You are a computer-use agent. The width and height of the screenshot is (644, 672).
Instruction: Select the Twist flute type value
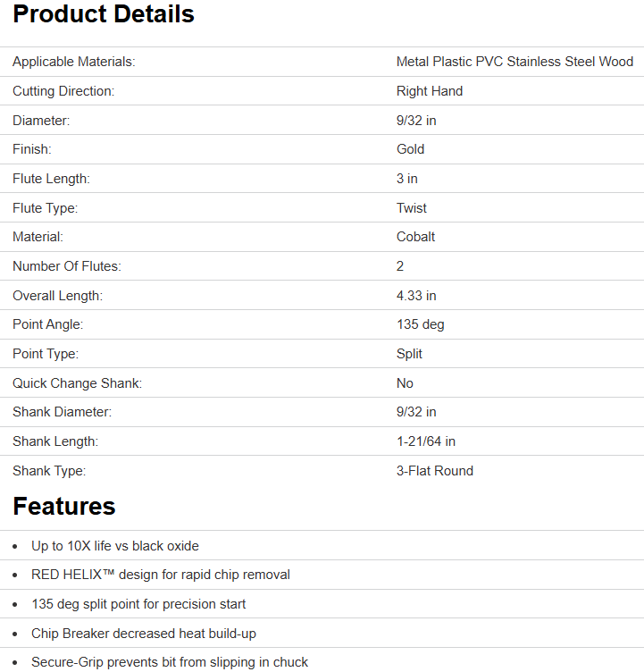(412, 208)
